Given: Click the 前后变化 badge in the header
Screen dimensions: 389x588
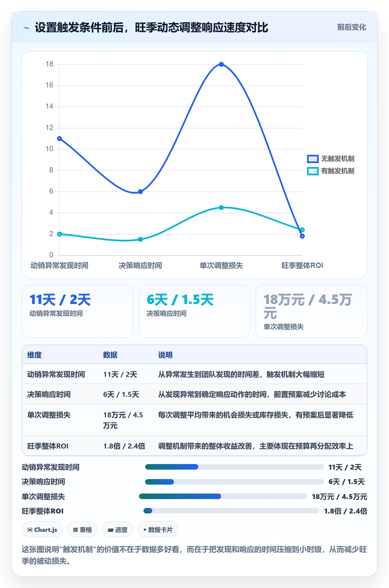Looking at the screenshot, I should (x=351, y=27).
